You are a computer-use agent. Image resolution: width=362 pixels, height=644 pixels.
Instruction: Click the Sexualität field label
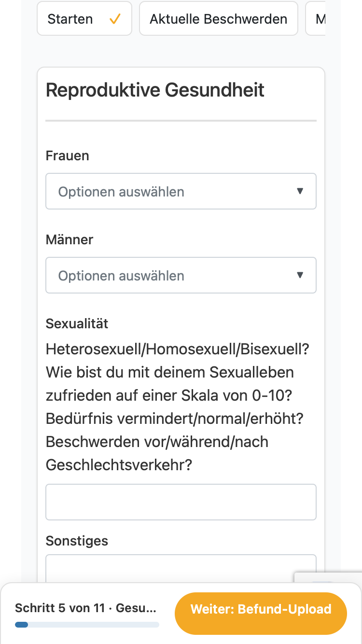tap(77, 323)
